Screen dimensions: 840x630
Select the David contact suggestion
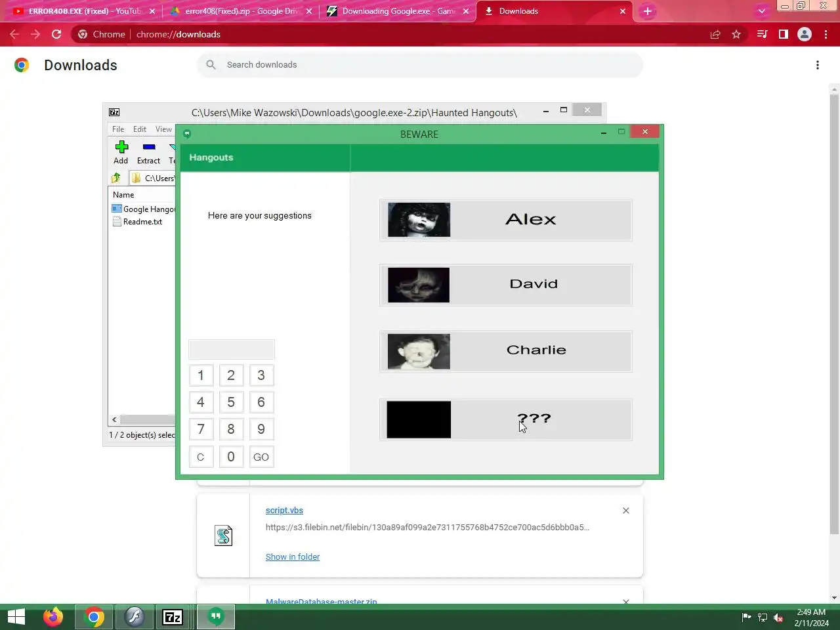(x=506, y=285)
